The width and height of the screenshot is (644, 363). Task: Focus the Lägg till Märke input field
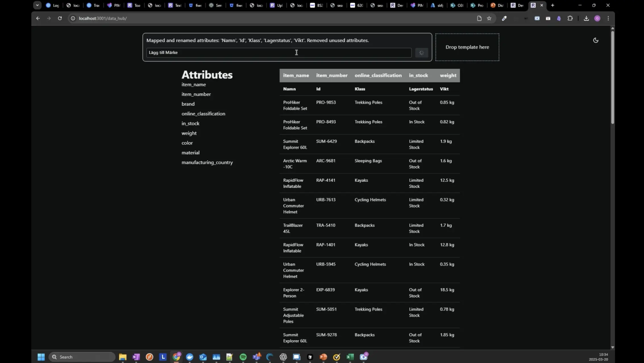click(x=279, y=53)
